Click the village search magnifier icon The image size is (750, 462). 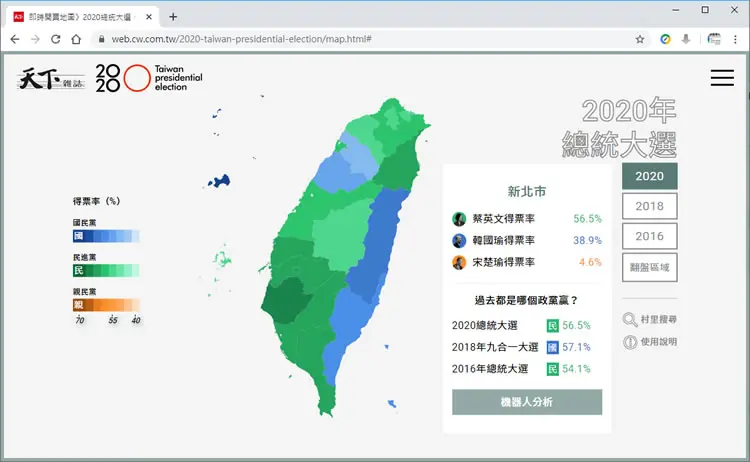click(x=630, y=319)
